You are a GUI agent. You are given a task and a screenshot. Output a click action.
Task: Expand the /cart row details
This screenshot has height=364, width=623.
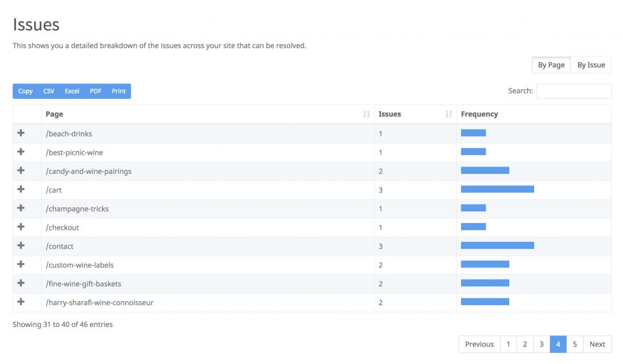coord(21,190)
